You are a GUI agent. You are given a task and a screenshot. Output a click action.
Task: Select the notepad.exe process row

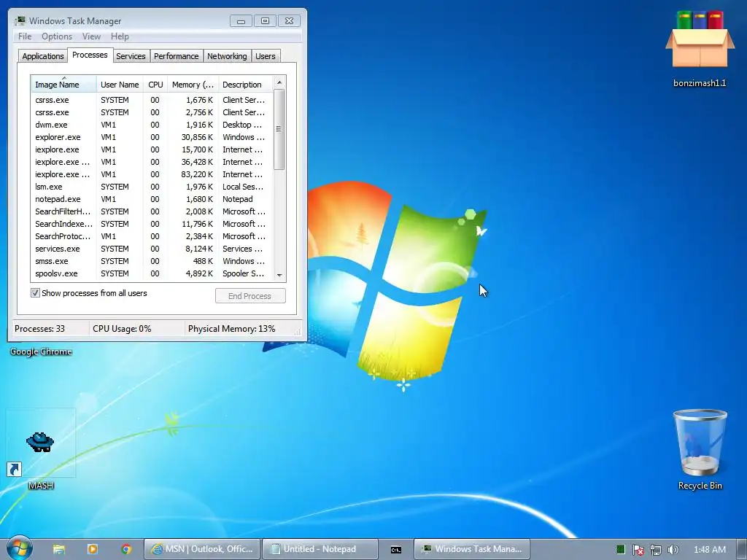pos(152,199)
